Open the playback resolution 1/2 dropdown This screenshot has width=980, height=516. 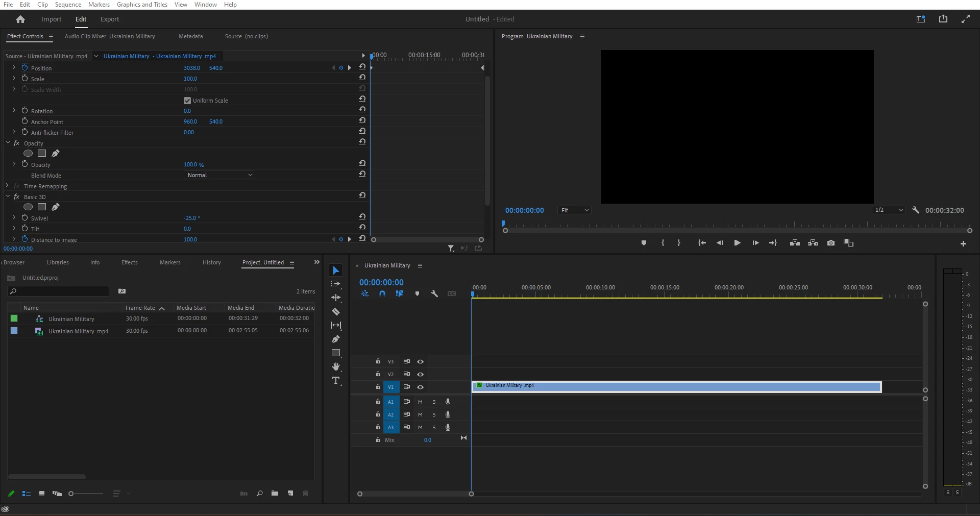889,210
